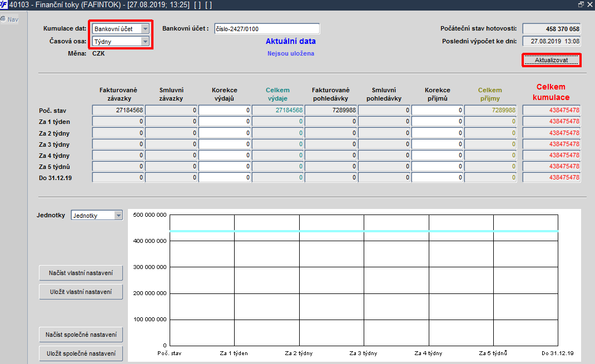The width and height of the screenshot is (595, 364).
Task: Click Korekce výdajů field in Za 3 týdny row
Action: [x=224, y=144]
